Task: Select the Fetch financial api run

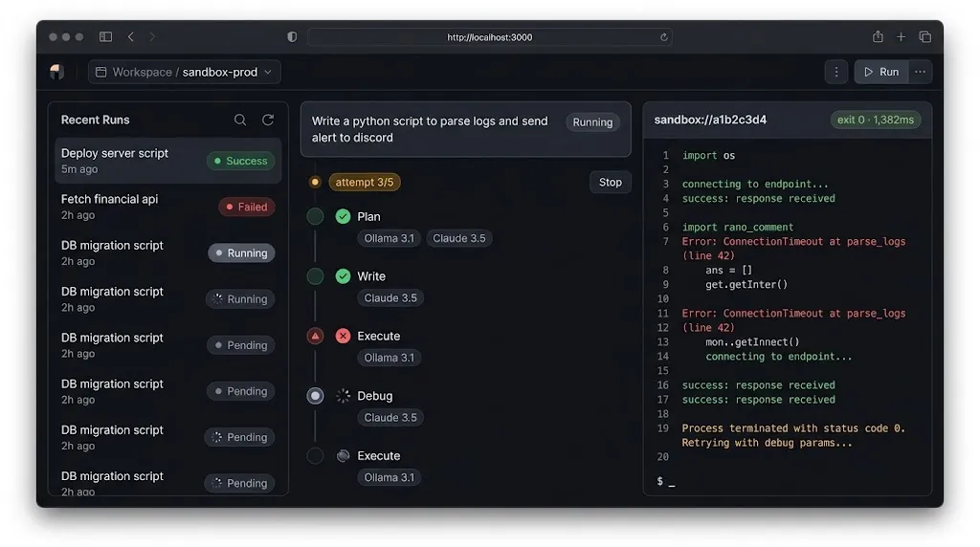Action: click(x=167, y=207)
